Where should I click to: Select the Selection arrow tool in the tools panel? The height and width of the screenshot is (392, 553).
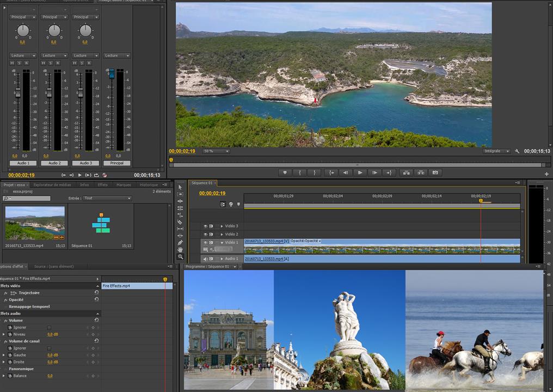[180, 187]
